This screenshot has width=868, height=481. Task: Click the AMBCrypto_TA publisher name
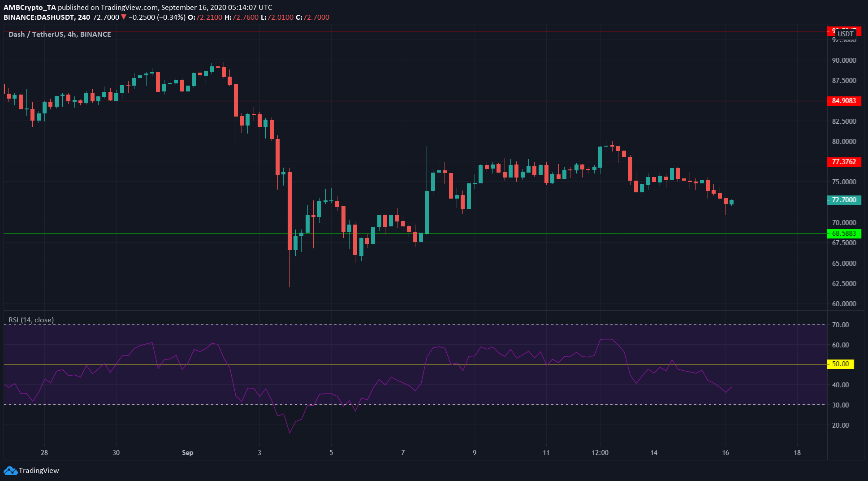30,8
